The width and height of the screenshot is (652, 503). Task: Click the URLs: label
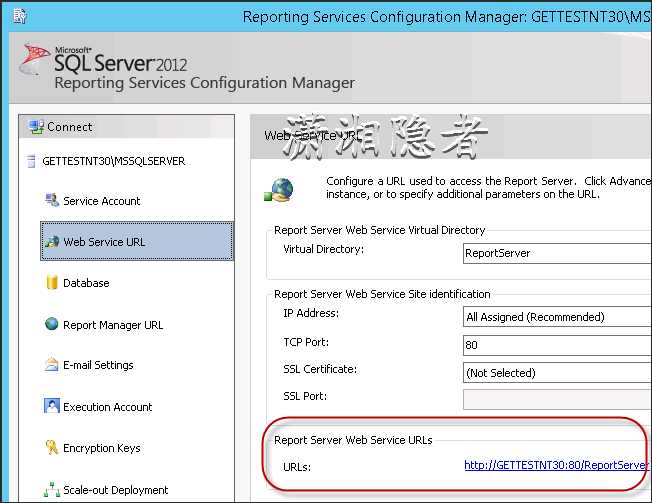tap(297, 467)
